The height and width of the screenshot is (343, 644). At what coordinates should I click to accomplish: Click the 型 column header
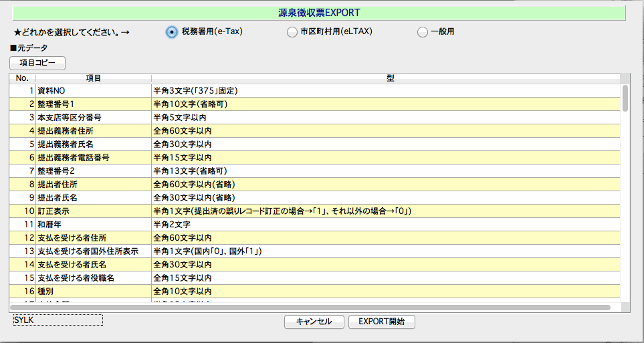pyautogui.click(x=390, y=78)
